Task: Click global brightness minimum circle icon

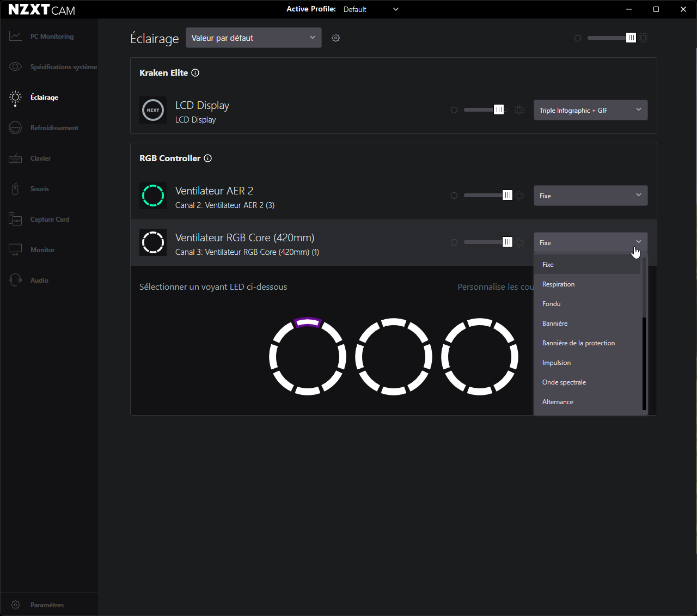Action: (x=578, y=38)
